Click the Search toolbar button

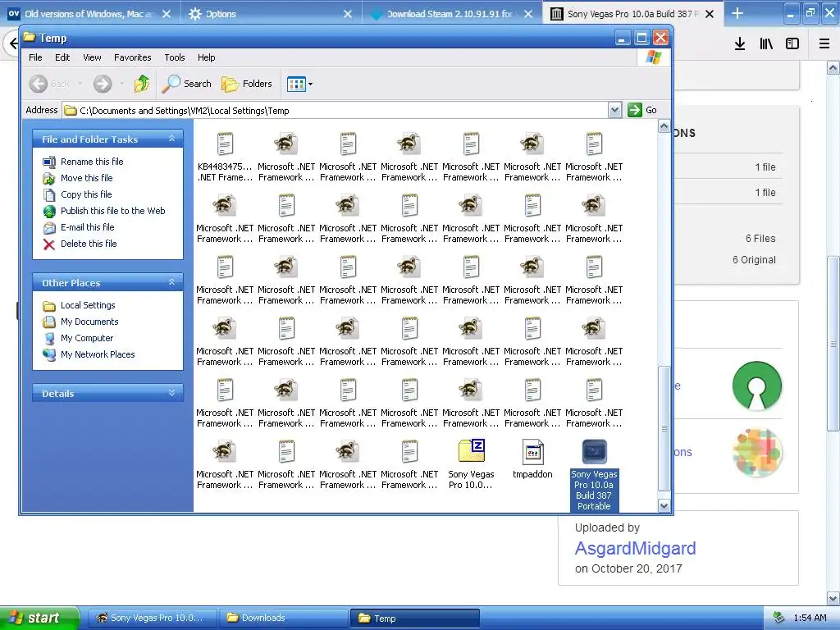(x=187, y=84)
